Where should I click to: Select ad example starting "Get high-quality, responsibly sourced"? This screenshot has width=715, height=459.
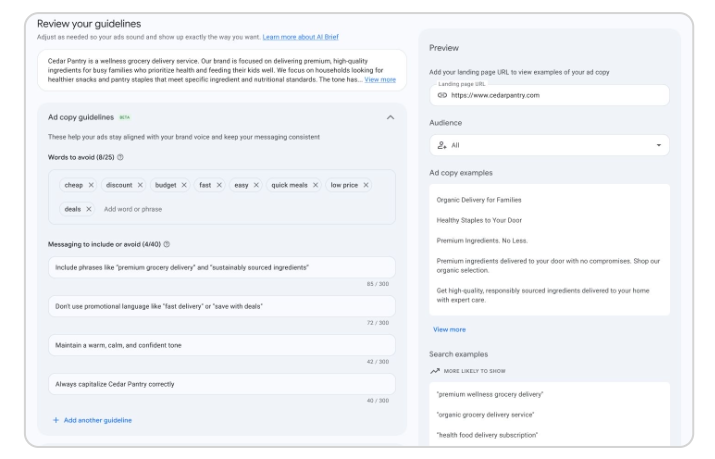(x=543, y=295)
